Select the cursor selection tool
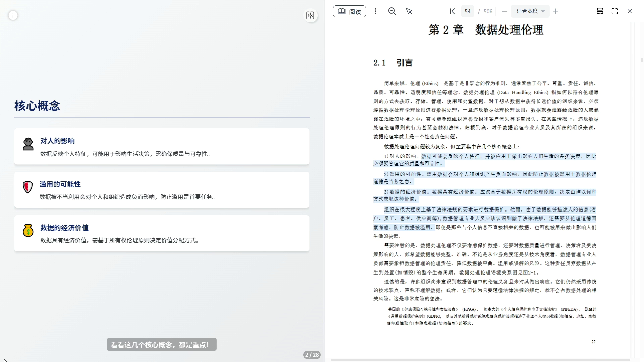The width and height of the screenshot is (644, 362). pyautogui.click(x=409, y=11)
